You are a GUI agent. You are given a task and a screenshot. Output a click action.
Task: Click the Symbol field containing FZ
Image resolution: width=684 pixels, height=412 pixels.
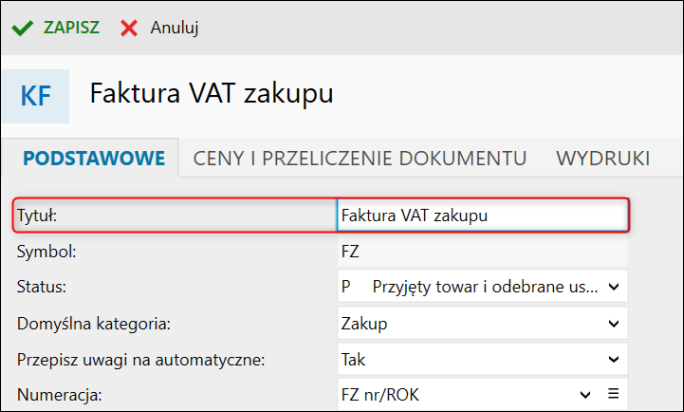482,251
